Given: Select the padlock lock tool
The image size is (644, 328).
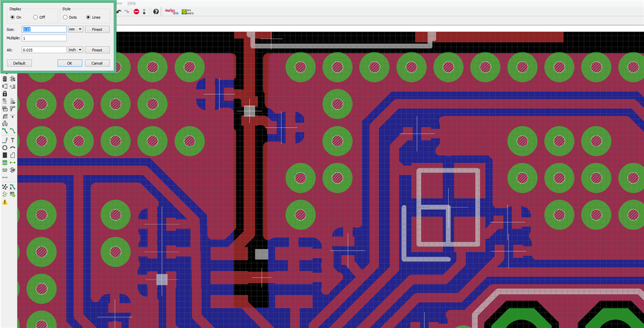Looking at the screenshot, I should [5, 94].
